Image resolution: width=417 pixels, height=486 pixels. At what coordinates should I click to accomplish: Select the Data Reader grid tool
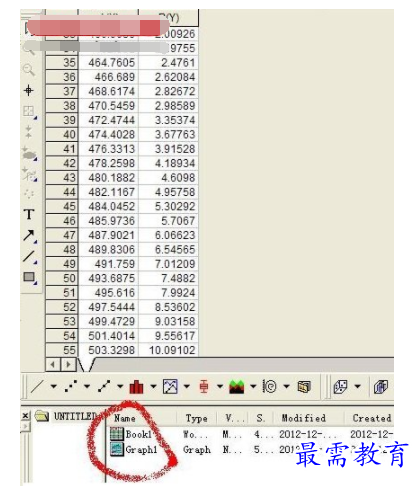click(29, 112)
